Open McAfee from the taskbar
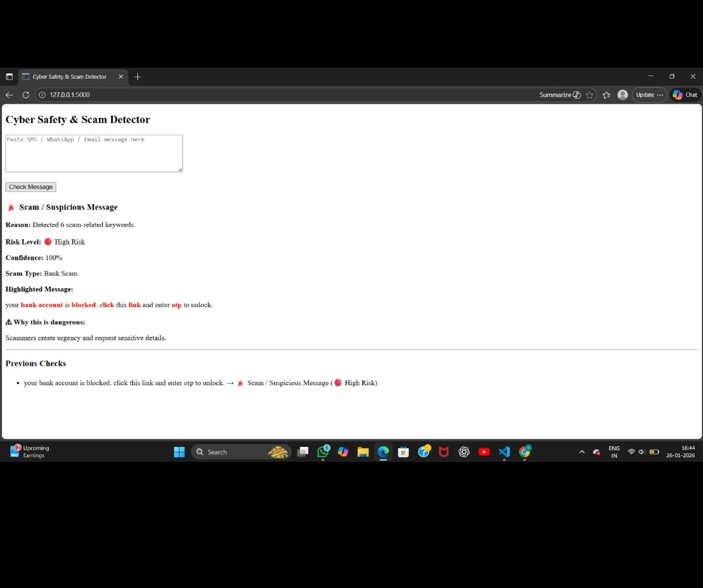Viewport: 703px width, 588px height. tap(444, 451)
